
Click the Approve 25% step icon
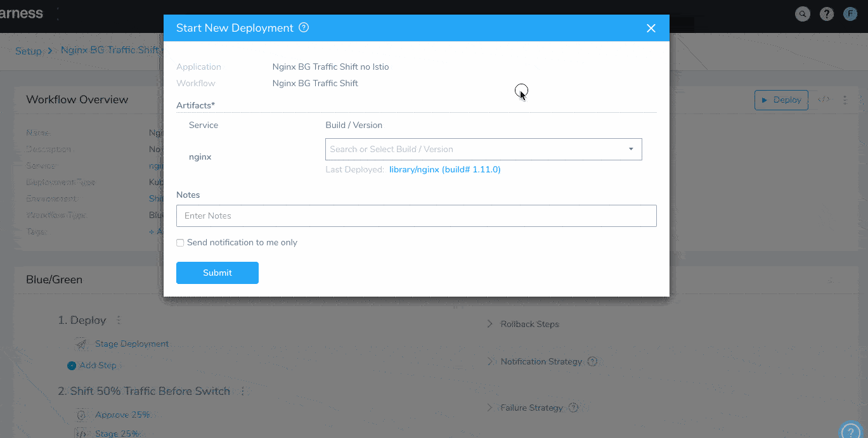tap(81, 415)
